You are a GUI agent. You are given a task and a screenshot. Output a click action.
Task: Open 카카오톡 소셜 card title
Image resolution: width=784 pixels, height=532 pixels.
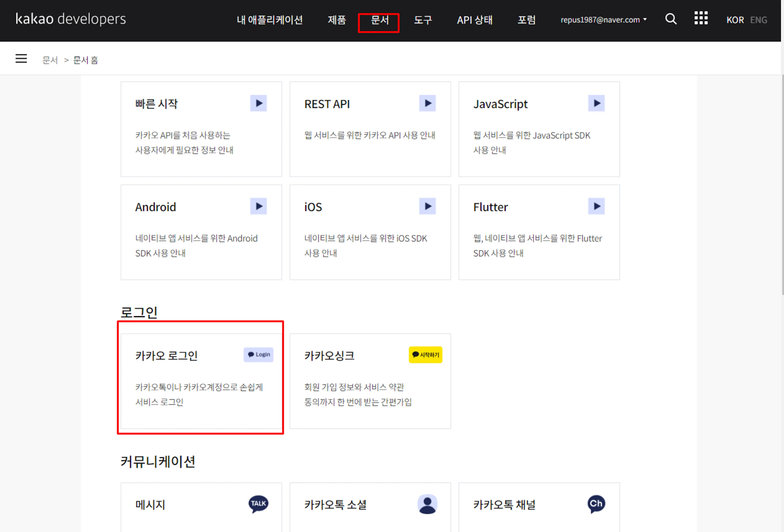pos(335,505)
